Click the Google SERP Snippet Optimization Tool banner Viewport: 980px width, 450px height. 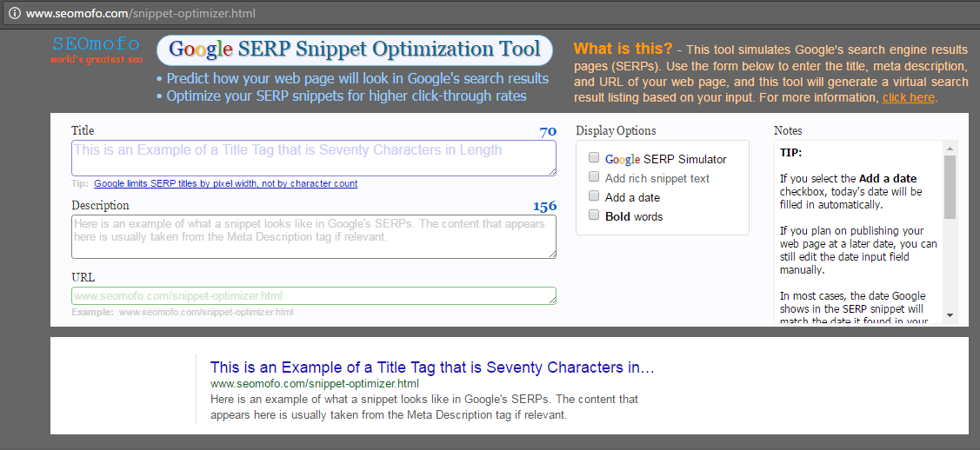(x=355, y=50)
